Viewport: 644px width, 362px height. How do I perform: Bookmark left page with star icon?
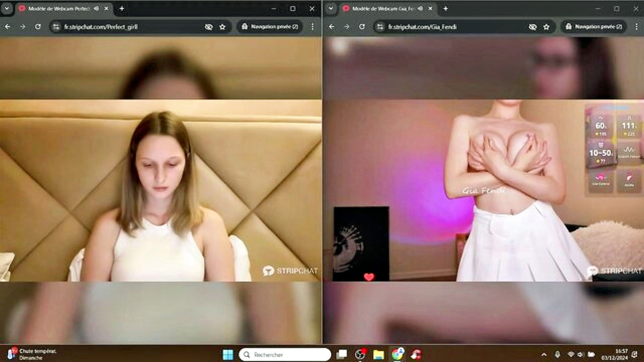[222, 27]
